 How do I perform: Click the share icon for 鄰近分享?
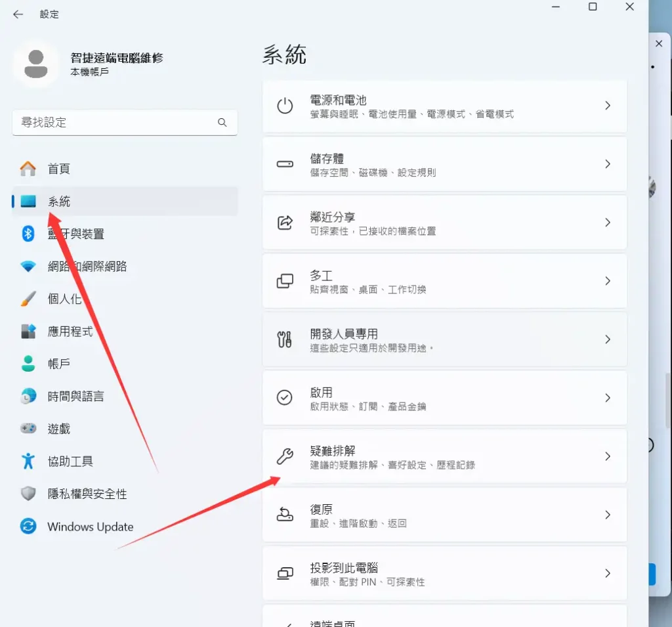tap(285, 223)
